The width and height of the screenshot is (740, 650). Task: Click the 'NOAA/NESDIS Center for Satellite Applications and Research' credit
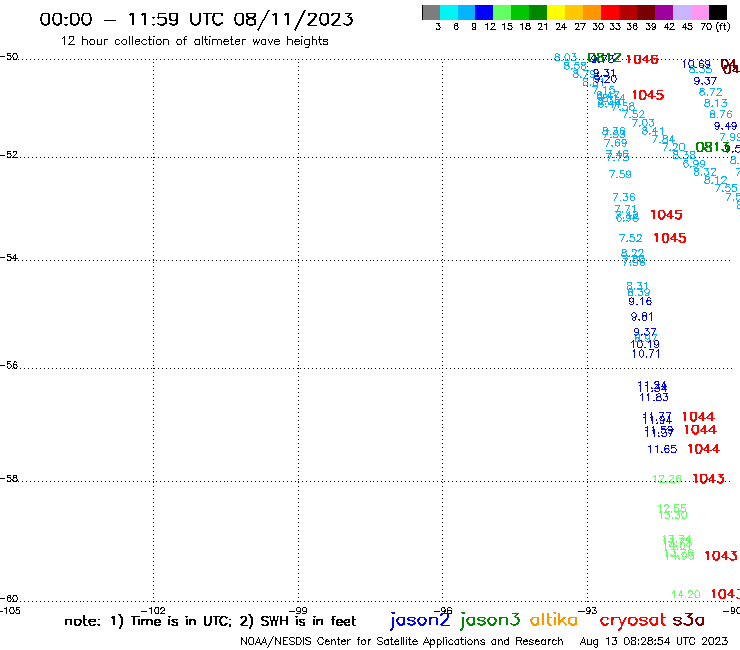(x=402, y=641)
